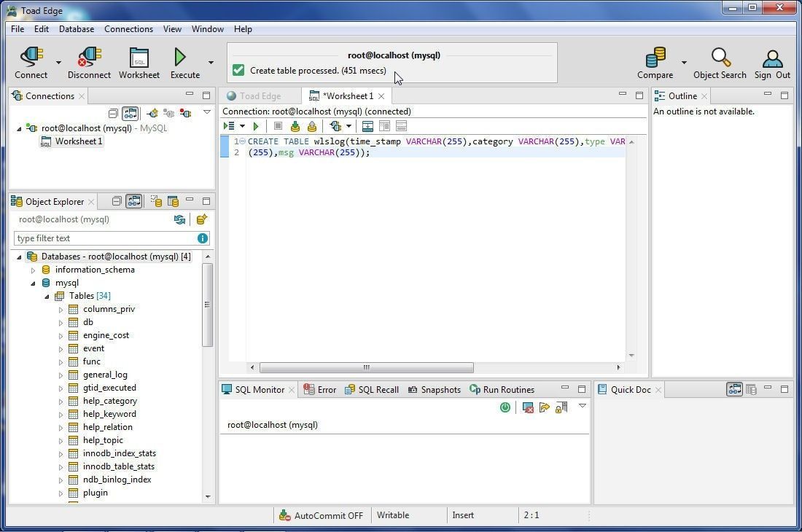Run the single statement with the green play icon
802x532 pixels.
coord(256,126)
